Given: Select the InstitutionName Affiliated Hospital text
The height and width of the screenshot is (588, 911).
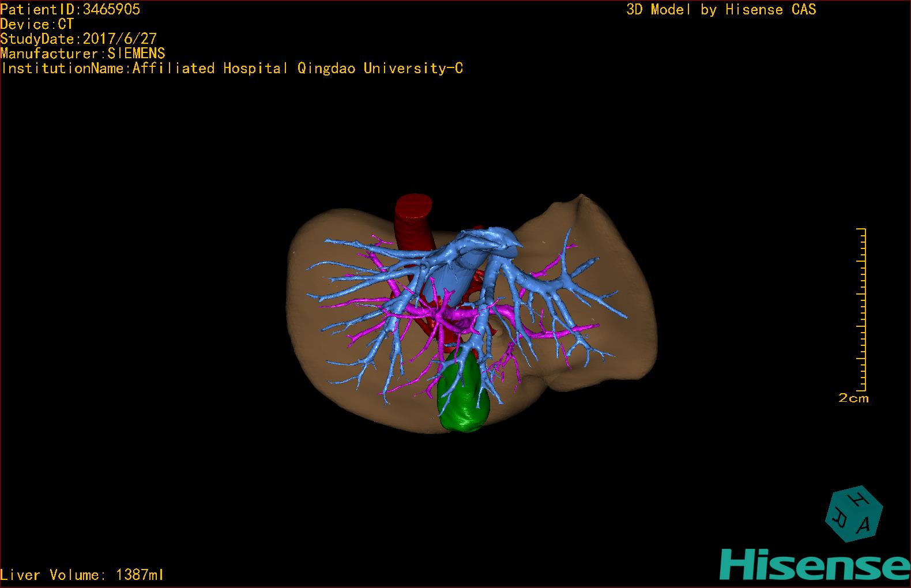Looking at the screenshot, I should coord(231,69).
